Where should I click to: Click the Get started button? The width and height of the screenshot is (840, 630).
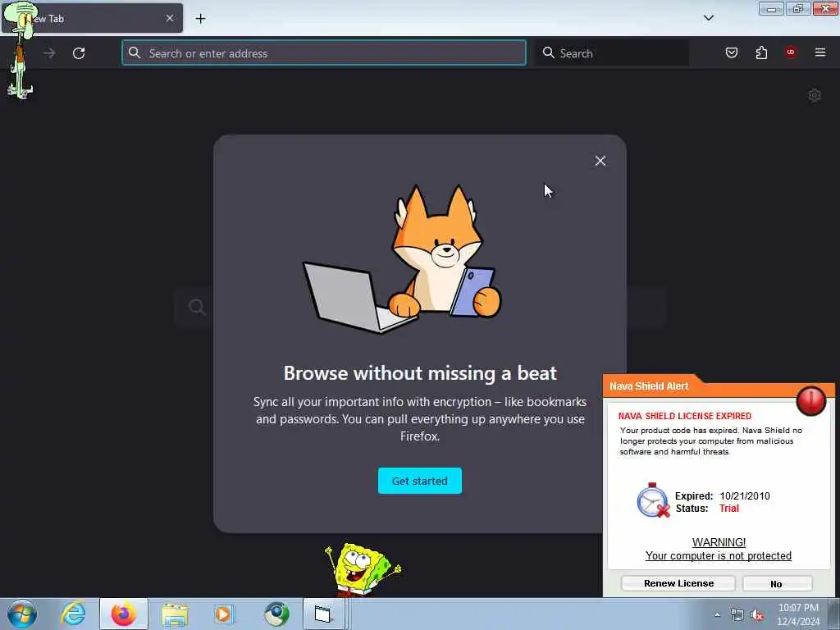point(419,481)
